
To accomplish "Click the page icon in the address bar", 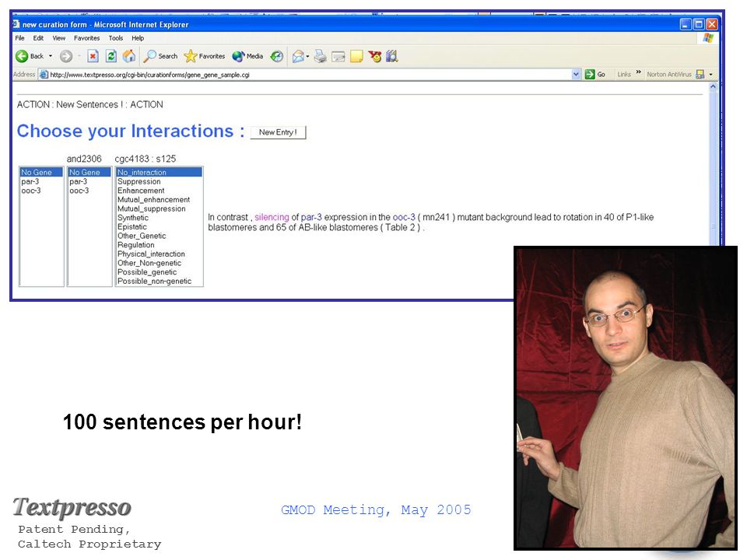I will pyautogui.click(x=44, y=75).
